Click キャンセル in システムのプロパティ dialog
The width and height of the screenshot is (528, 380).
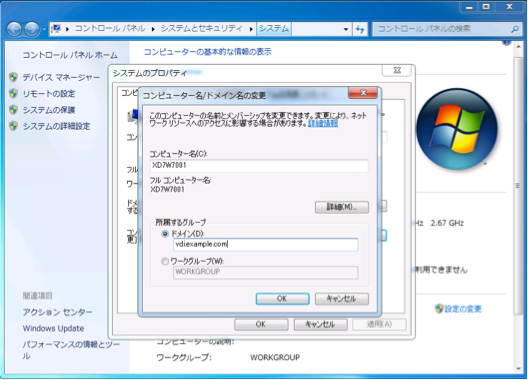[320, 324]
